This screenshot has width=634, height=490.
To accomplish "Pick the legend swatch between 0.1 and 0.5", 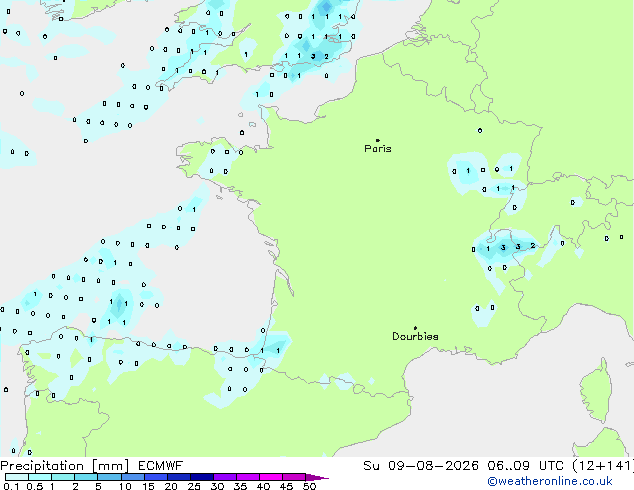I will click(17, 477).
